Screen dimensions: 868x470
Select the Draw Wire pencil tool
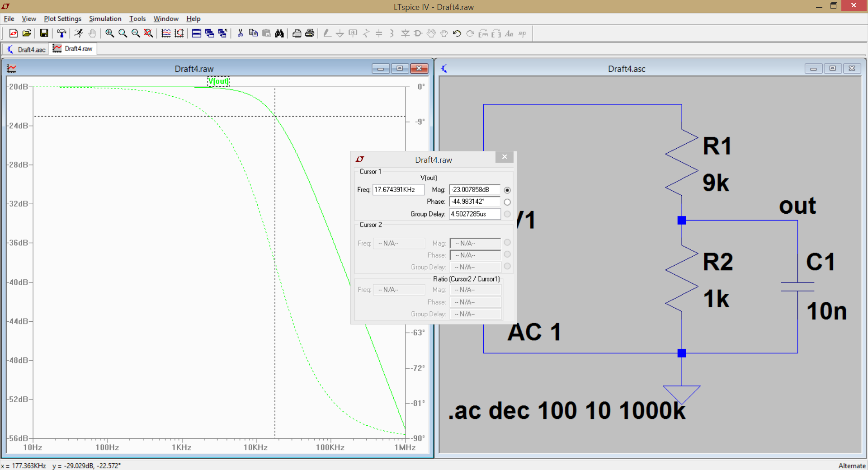[327, 33]
